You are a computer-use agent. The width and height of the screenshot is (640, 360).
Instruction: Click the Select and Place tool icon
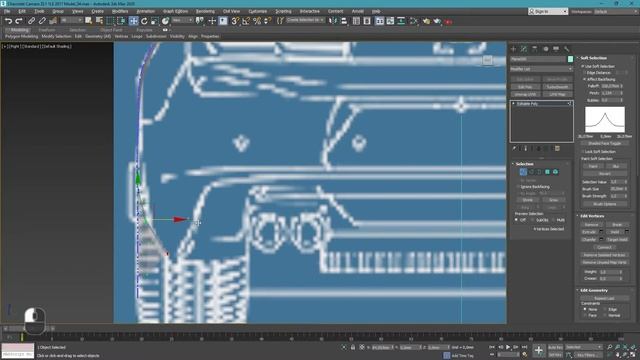[165, 21]
